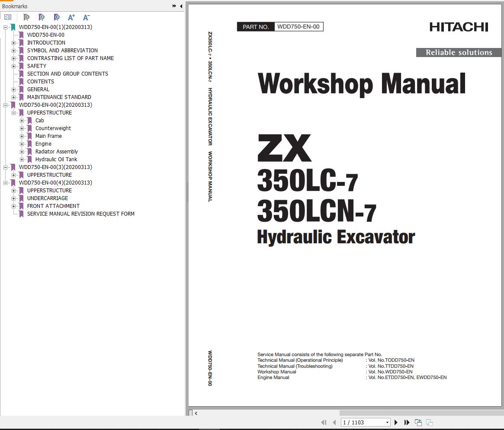Viewport: 504px width, 430px height.
Task: Select the set bookmark destination icon
Action: tap(57, 17)
